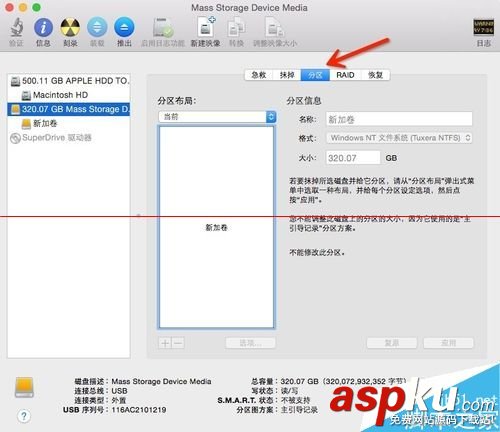The width and height of the screenshot is (500, 432).
Task: Switch to the RAID tab
Action: (x=345, y=75)
